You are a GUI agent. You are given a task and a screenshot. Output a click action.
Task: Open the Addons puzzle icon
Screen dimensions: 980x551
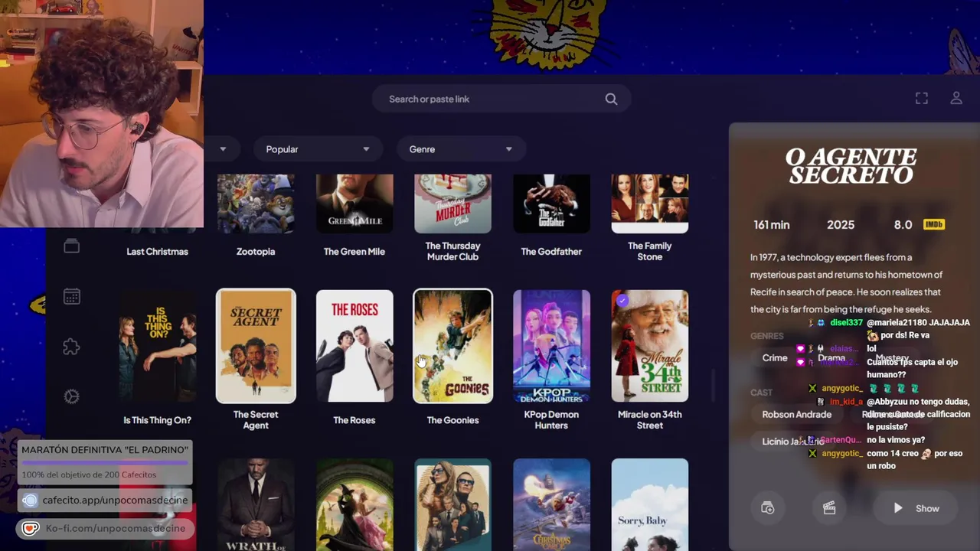71,347
